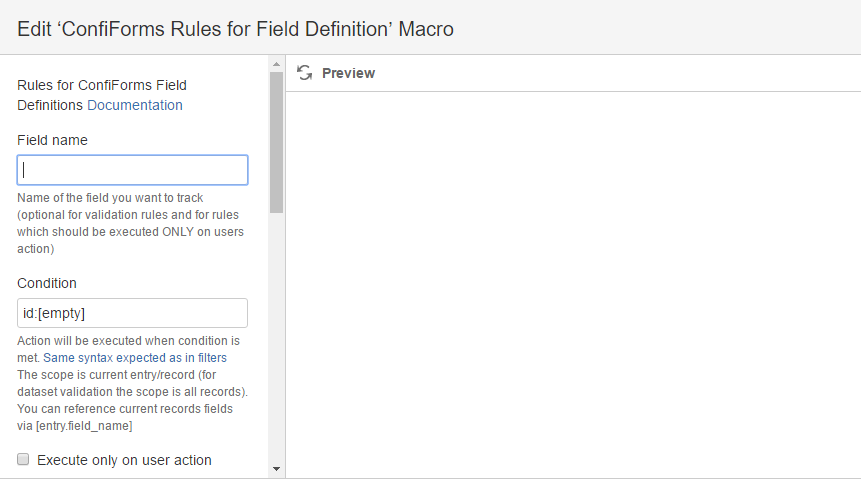Click the 'Field name' label
Image resolution: width=861 pixels, height=479 pixels.
[x=52, y=140]
